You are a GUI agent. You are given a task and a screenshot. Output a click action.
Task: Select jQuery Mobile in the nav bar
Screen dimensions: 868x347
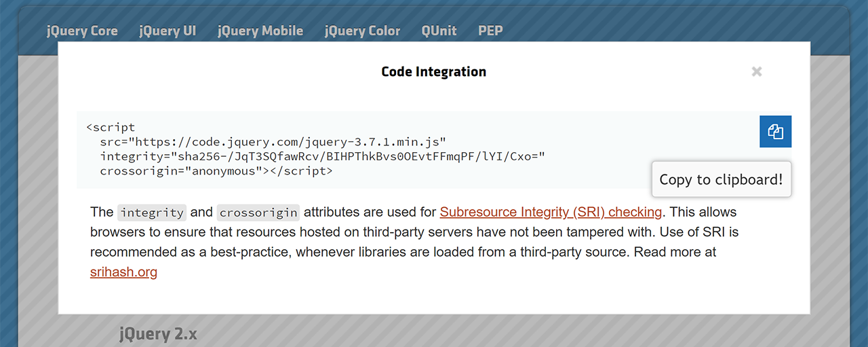pyautogui.click(x=260, y=31)
